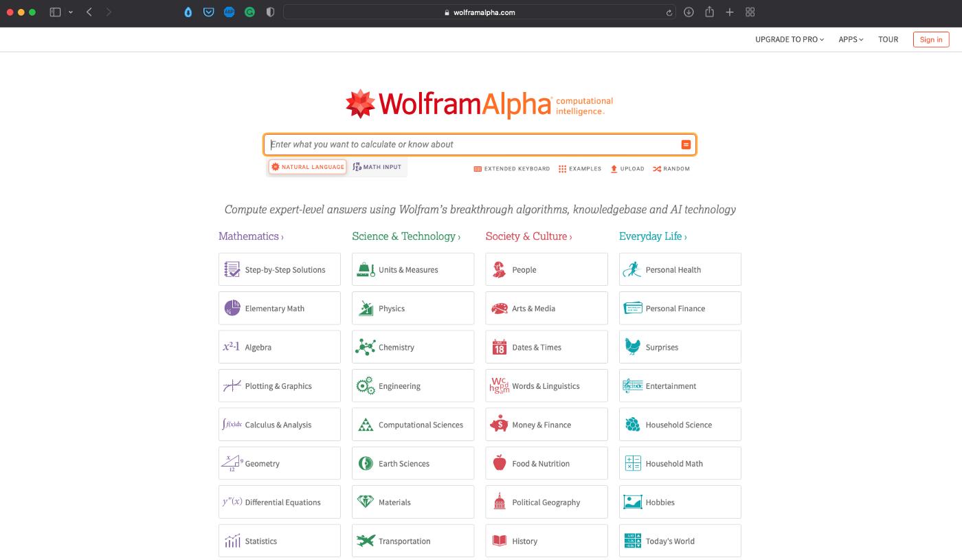
Task: Click the Words & Linguistics icon
Action: [500, 385]
